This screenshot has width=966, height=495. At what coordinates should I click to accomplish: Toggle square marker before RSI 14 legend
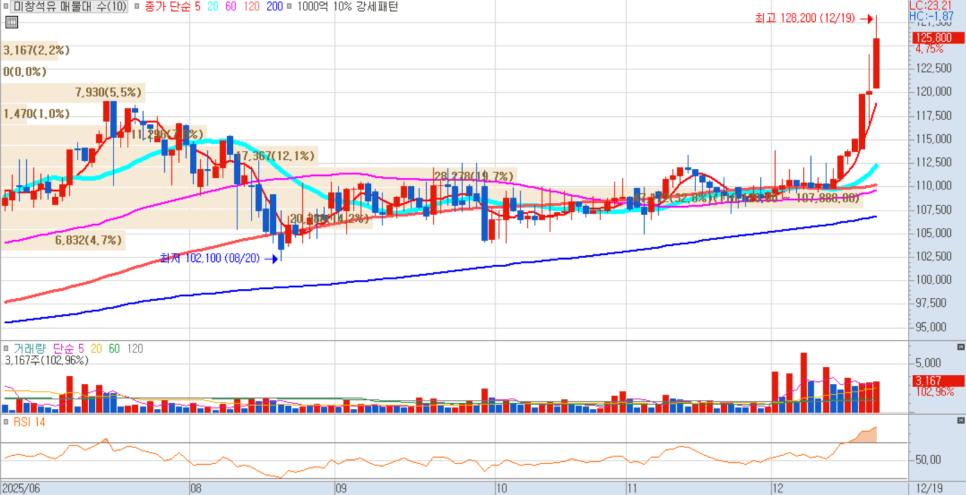tap(6, 422)
